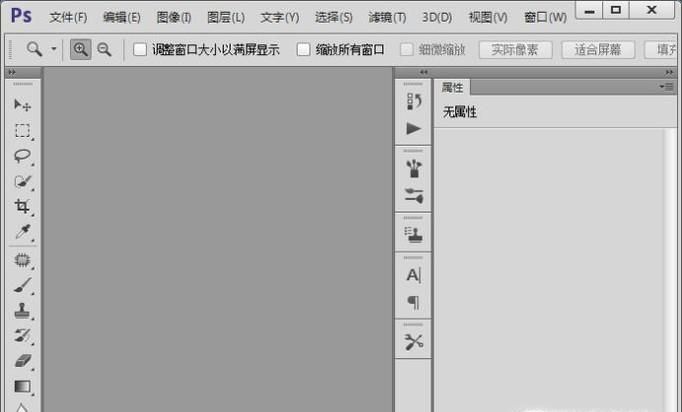Select the Brush tool
Screen dimensions: 682x412
coord(23,285)
